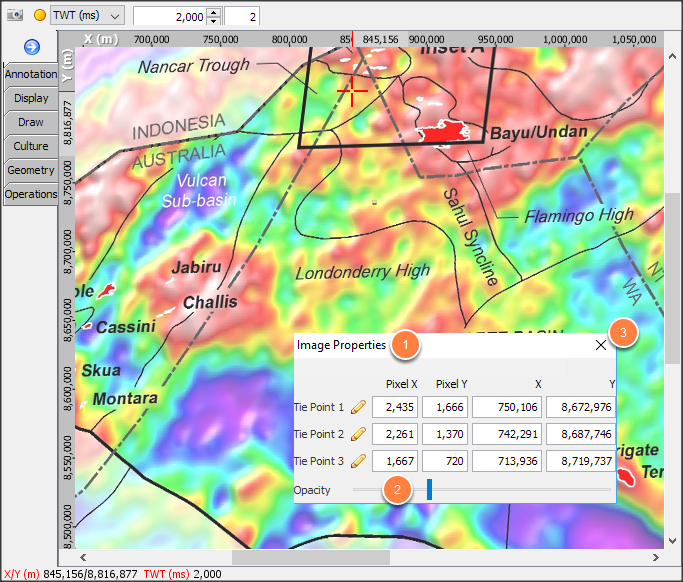Click the blue arrow expand panel icon

(32, 47)
